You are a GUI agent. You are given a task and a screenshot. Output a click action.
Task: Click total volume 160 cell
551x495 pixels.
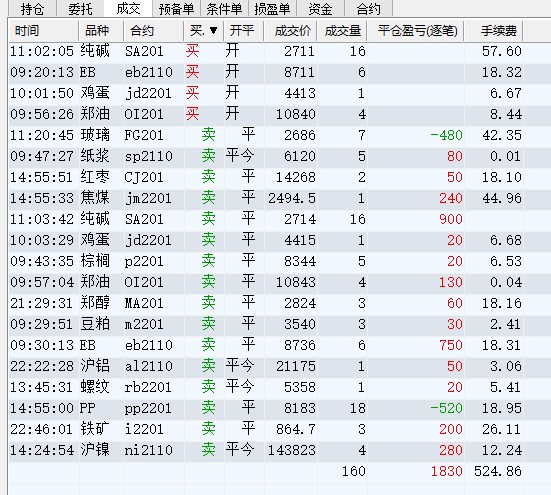click(x=354, y=471)
